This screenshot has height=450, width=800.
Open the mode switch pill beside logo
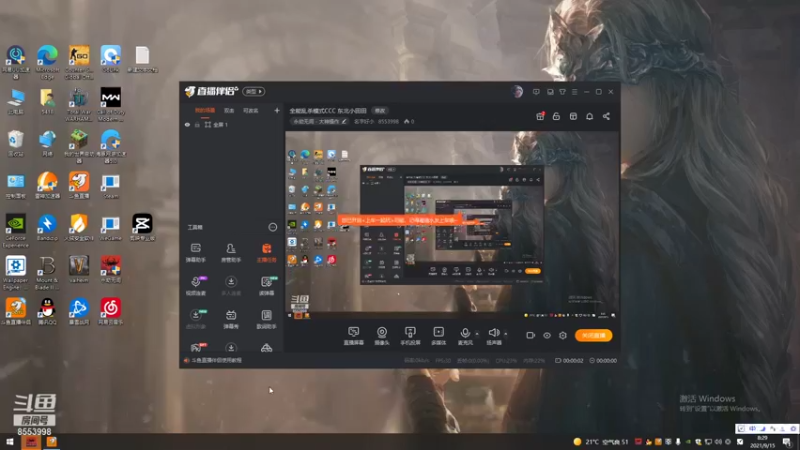coord(254,91)
